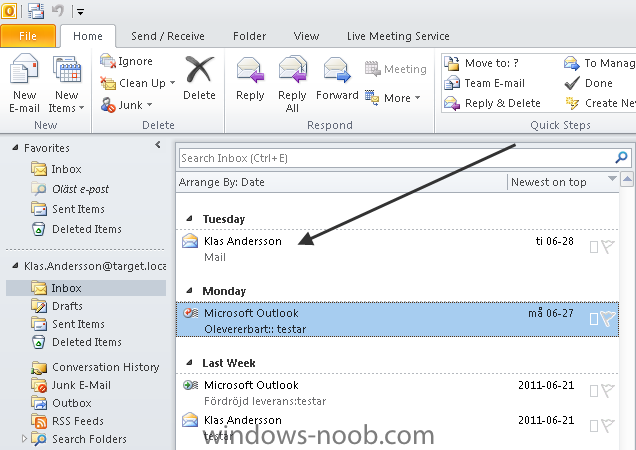Collapse the Favorites section
The image size is (636, 450).
(15, 148)
